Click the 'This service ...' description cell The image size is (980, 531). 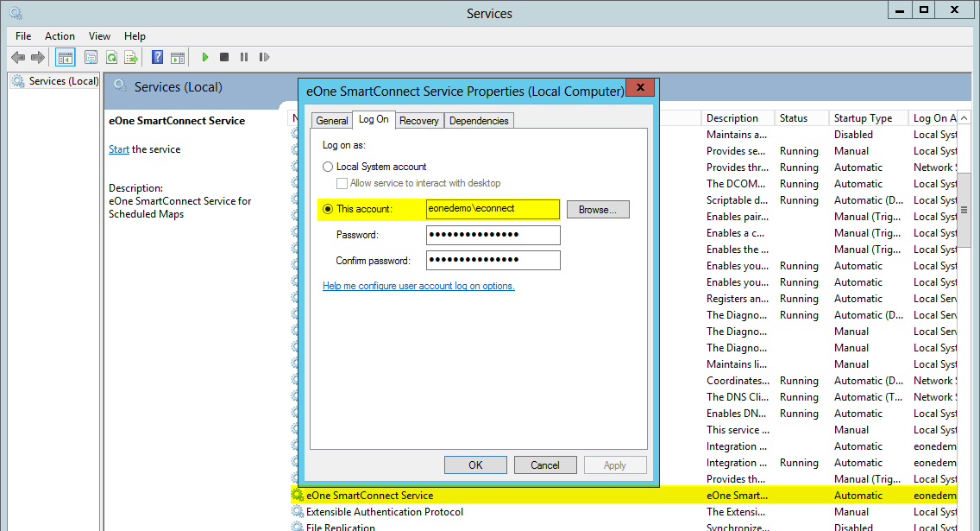738,430
